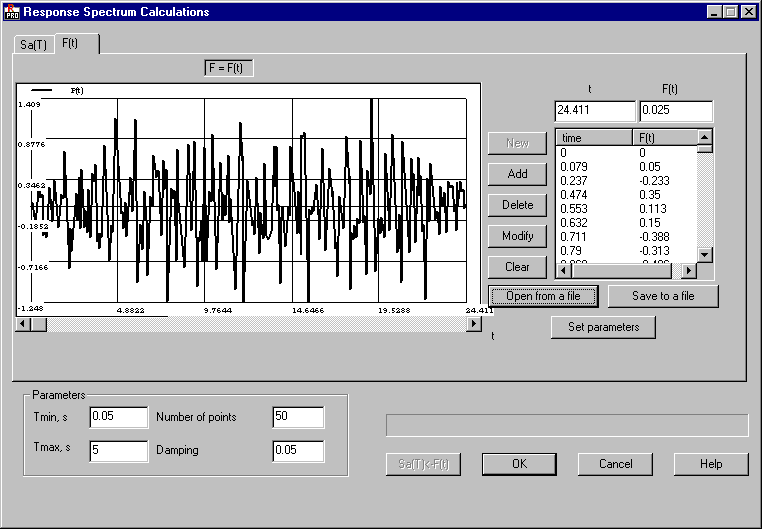
Task: Click the 1.409 y-axis label
Action: [x=29, y=104]
